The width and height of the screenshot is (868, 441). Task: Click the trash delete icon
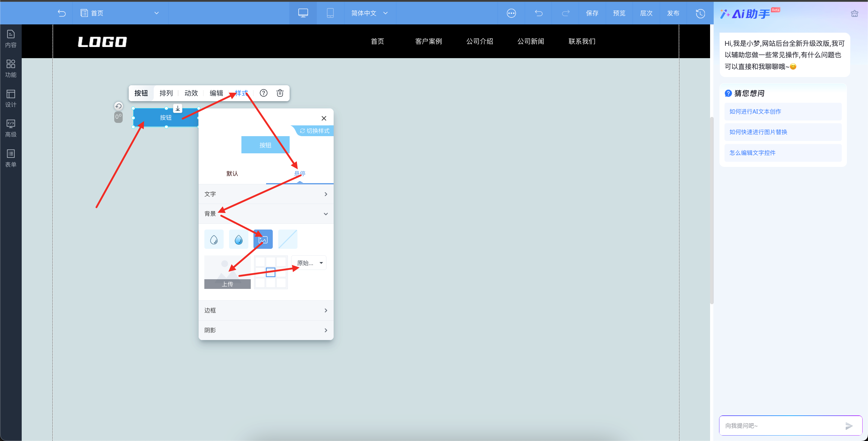(280, 93)
